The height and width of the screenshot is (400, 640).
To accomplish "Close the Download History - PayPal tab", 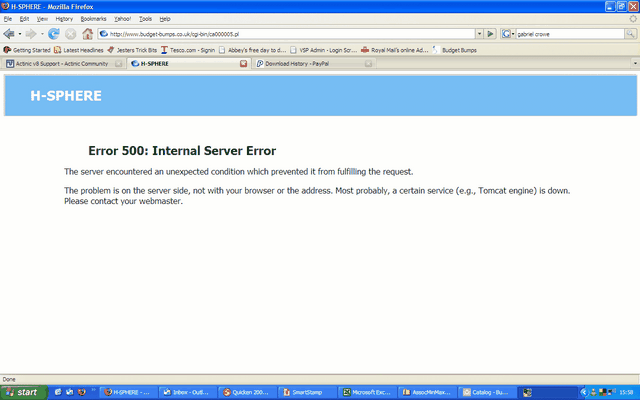I will [369, 64].
